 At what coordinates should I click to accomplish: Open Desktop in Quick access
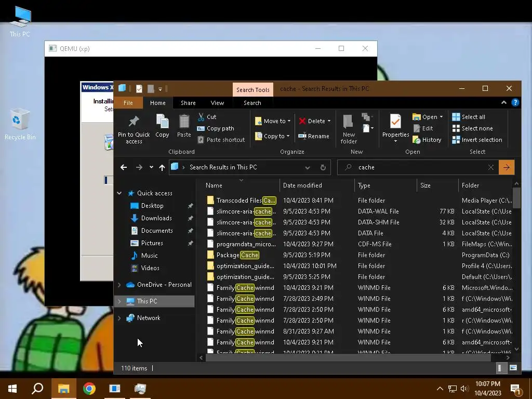click(152, 206)
